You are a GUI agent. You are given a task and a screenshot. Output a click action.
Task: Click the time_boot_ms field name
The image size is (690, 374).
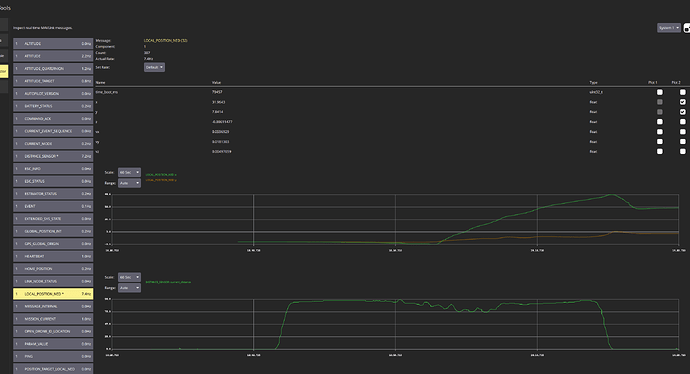(106, 92)
